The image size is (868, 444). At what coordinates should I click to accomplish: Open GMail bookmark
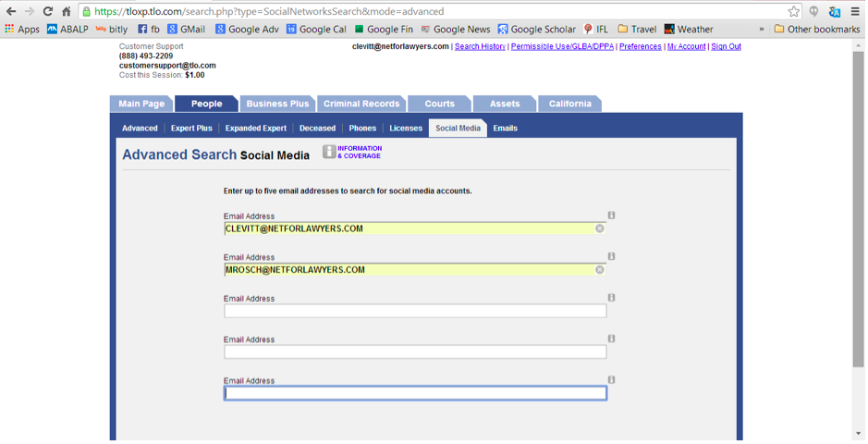187,30
